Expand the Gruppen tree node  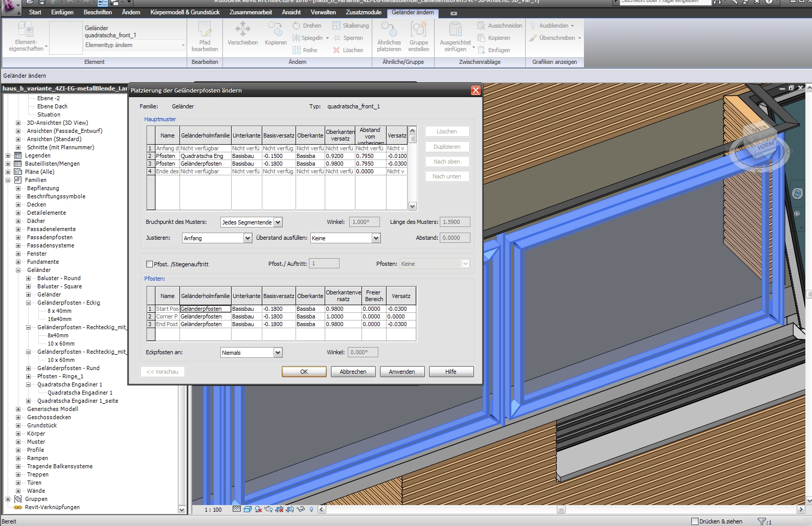[x=8, y=499]
